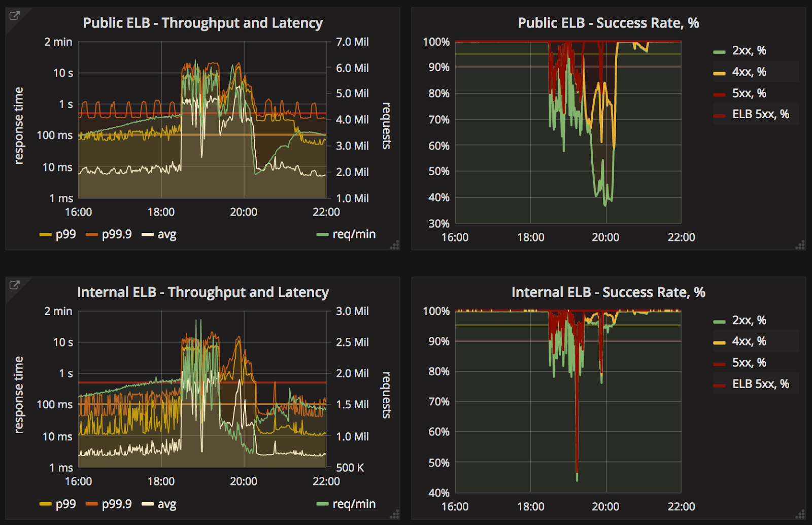Open Internal ELB - Success Rate panel title menu
The height and width of the screenshot is (525, 812).
coord(608,292)
